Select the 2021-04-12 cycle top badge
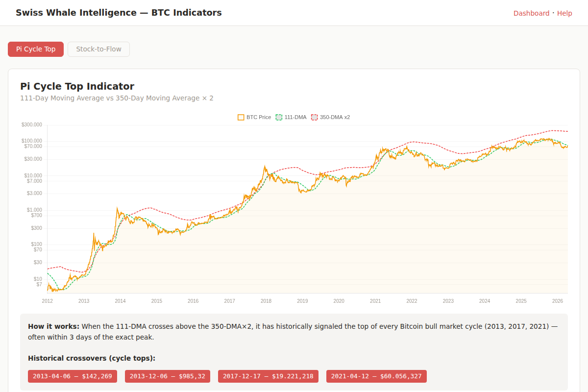The height and width of the screenshot is (392, 588). (x=376, y=376)
